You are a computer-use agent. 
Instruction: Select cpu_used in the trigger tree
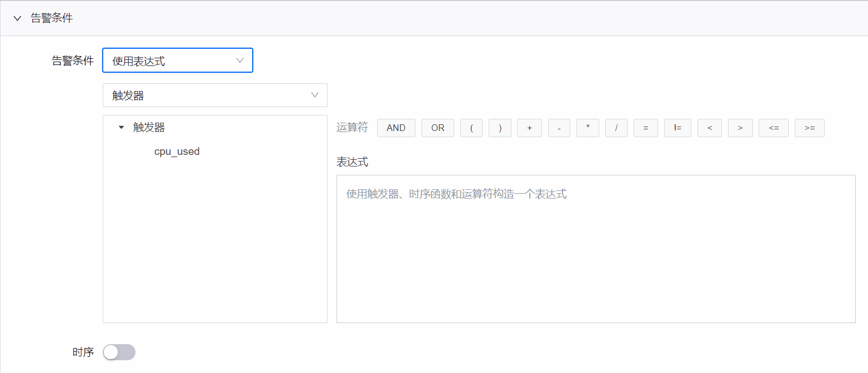(177, 151)
